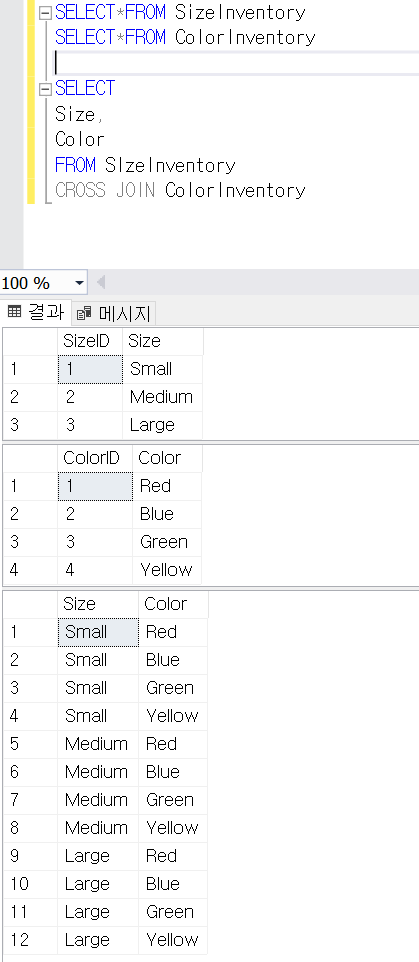The image size is (419, 962).
Task: Click the left scroll arrow beside zoom box
Action: coord(101,283)
